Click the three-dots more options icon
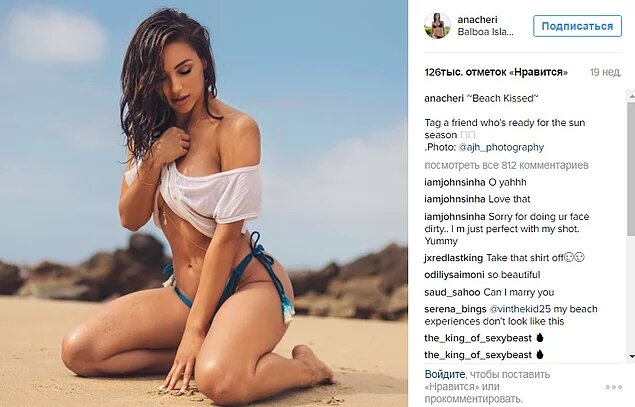Screen dimensions: 635x407 (x=614, y=387)
